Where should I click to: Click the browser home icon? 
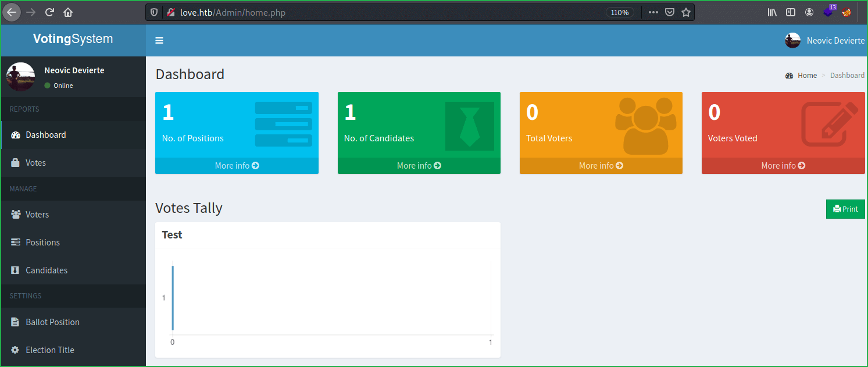click(x=68, y=12)
